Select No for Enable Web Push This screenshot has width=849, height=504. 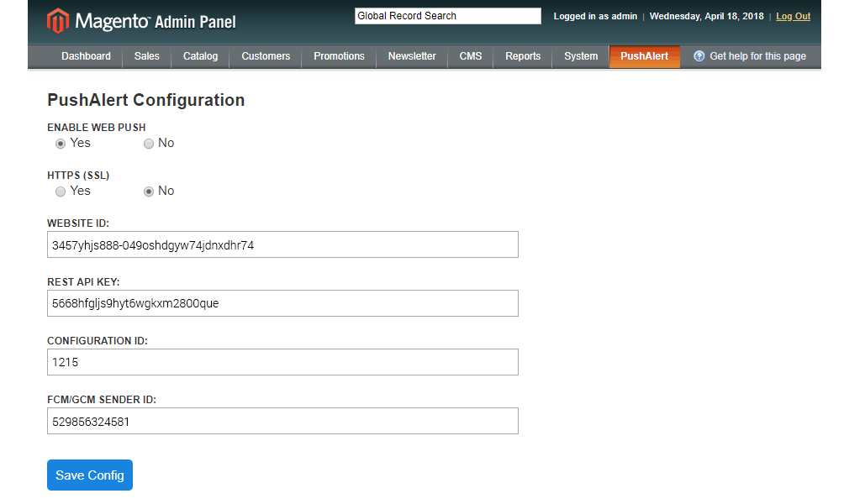pyautogui.click(x=148, y=144)
